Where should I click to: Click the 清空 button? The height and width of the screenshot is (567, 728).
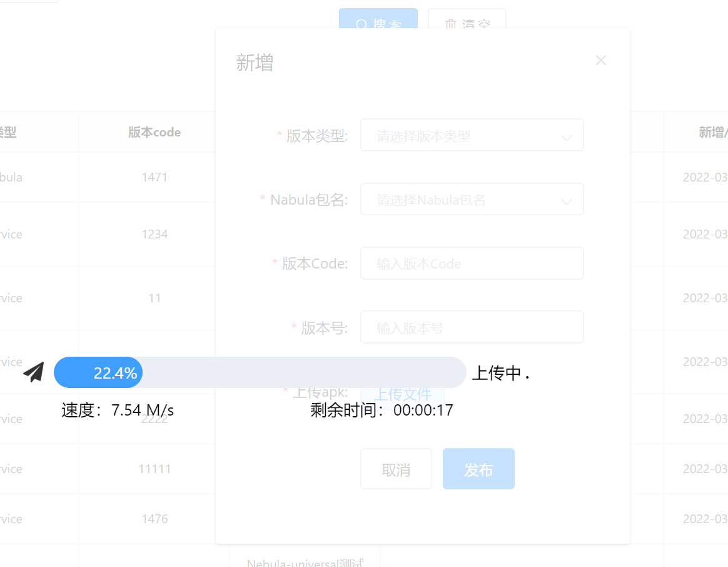[467, 24]
